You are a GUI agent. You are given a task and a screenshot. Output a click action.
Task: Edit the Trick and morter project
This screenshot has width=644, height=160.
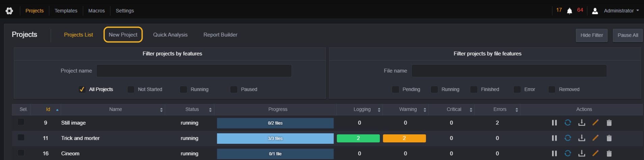click(x=595, y=138)
